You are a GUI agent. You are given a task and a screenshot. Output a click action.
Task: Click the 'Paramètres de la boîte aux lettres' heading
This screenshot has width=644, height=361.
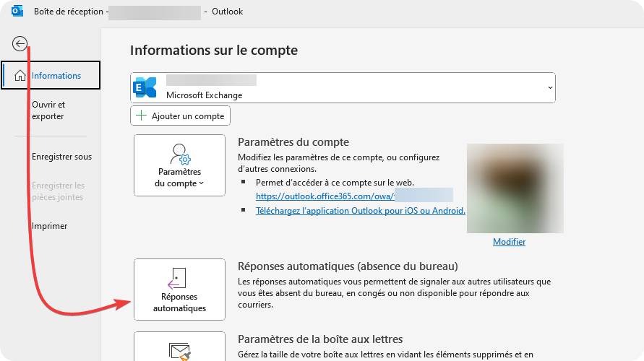(320, 339)
